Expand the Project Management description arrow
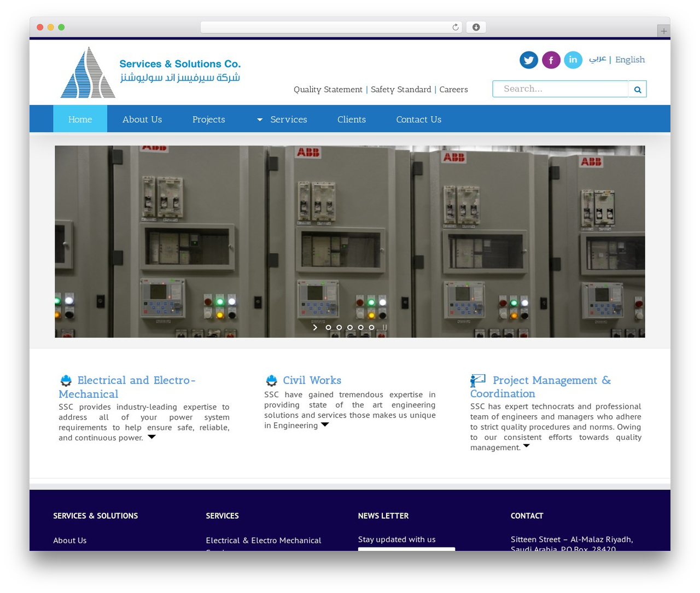This screenshot has width=700, height=593. pos(526,446)
